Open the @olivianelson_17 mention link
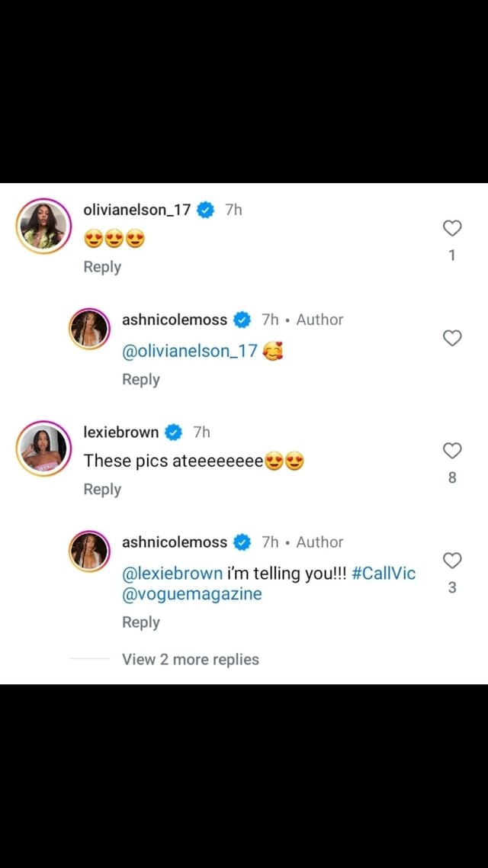This screenshot has width=488, height=868. tap(190, 352)
